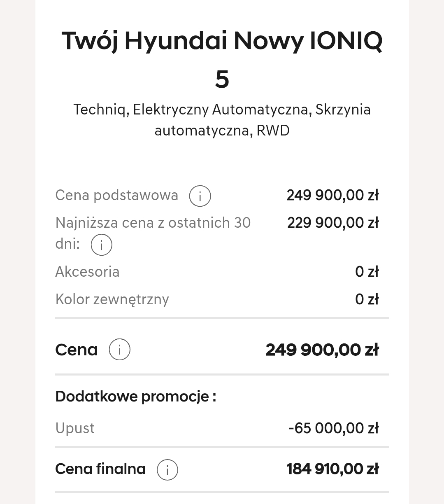Click the Twój Hyundai Nowy IONIQ 5 heading
The width and height of the screenshot is (444, 504).
(x=222, y=59)
